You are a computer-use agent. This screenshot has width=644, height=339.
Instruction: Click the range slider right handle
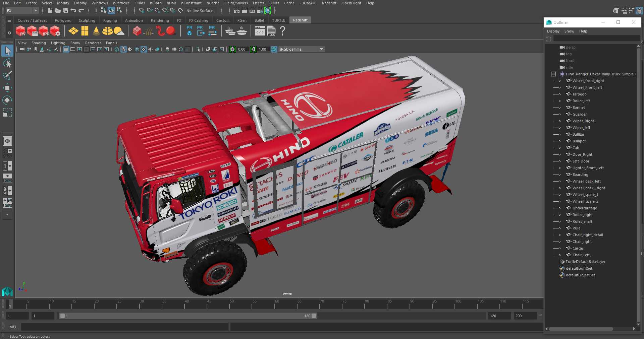coord(314,316)
